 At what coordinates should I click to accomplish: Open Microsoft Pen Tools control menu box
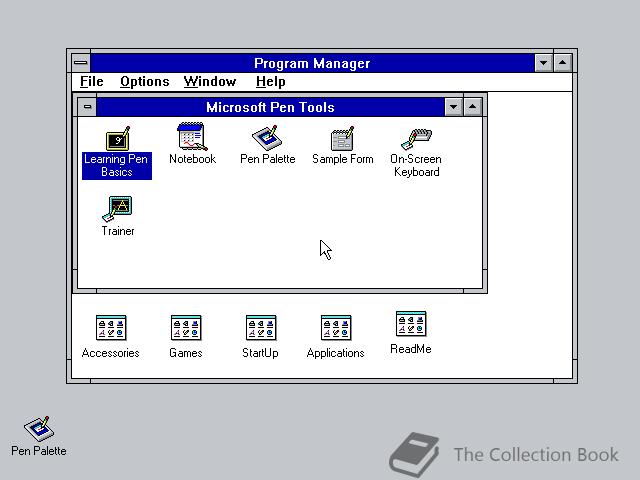(87, 107)
